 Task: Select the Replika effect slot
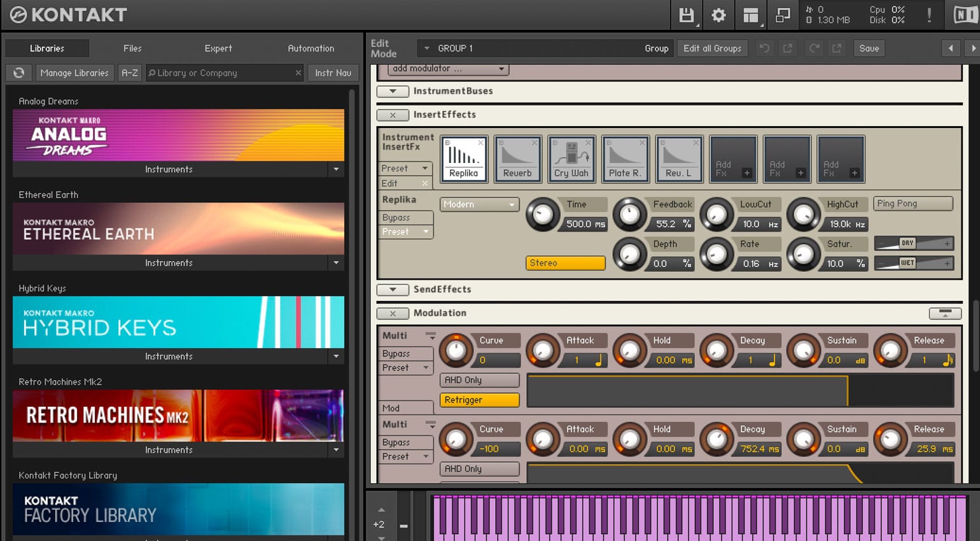point(464,159)
